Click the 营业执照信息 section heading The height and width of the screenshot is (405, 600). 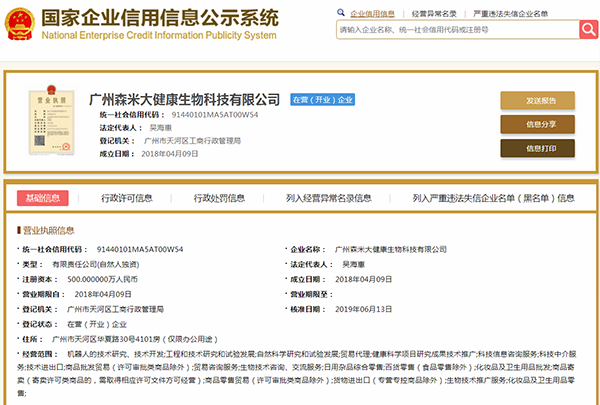pos(48,230)
